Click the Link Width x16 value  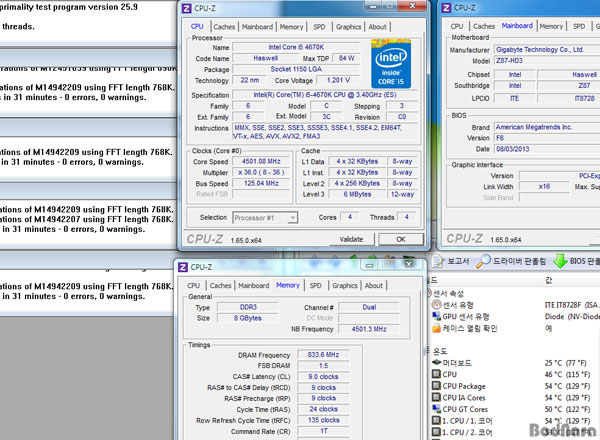tap(544, 186)
